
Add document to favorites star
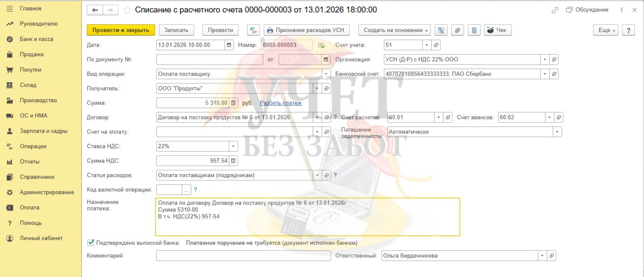pyautogui.click(x=127, y=10)
